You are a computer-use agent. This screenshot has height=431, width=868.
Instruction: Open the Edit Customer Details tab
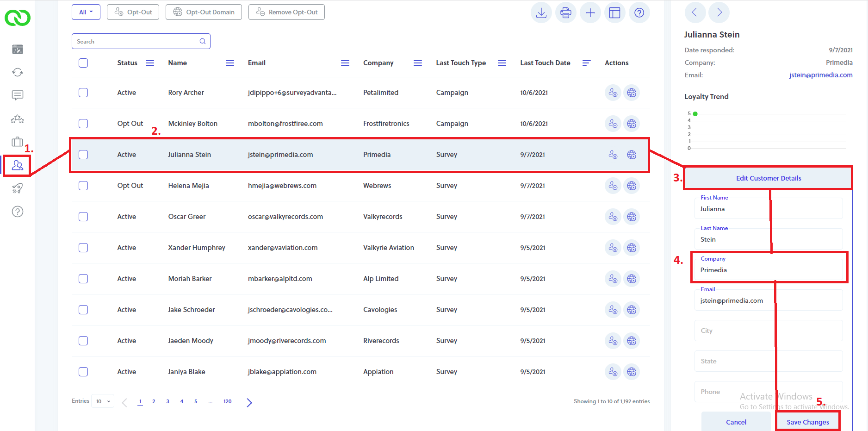[x=769, y=178]
